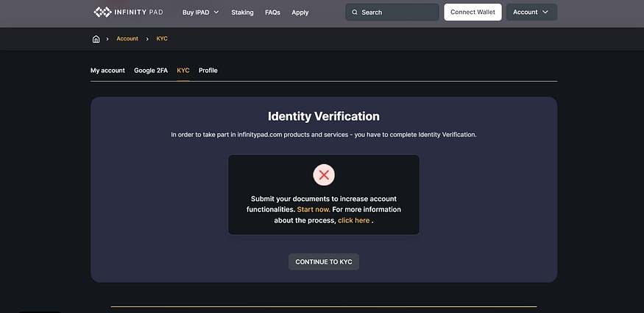The image size is (644, 313).
Task: Open the Staking page
Action: tap(242, 13)
